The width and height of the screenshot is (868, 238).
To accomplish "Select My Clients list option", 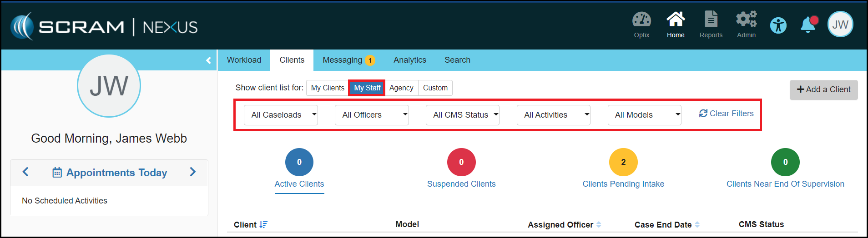I will click(x=328, y=88).
